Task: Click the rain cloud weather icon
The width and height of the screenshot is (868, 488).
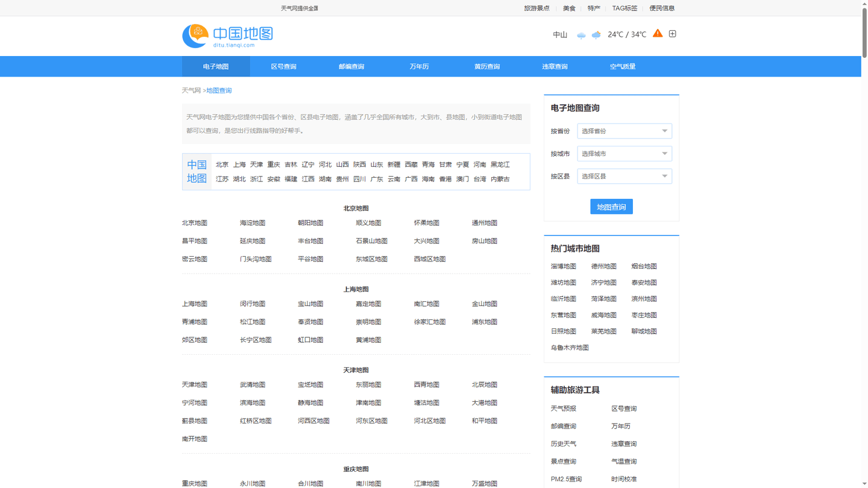Action: pyautogui.click(x=581, y=35)
